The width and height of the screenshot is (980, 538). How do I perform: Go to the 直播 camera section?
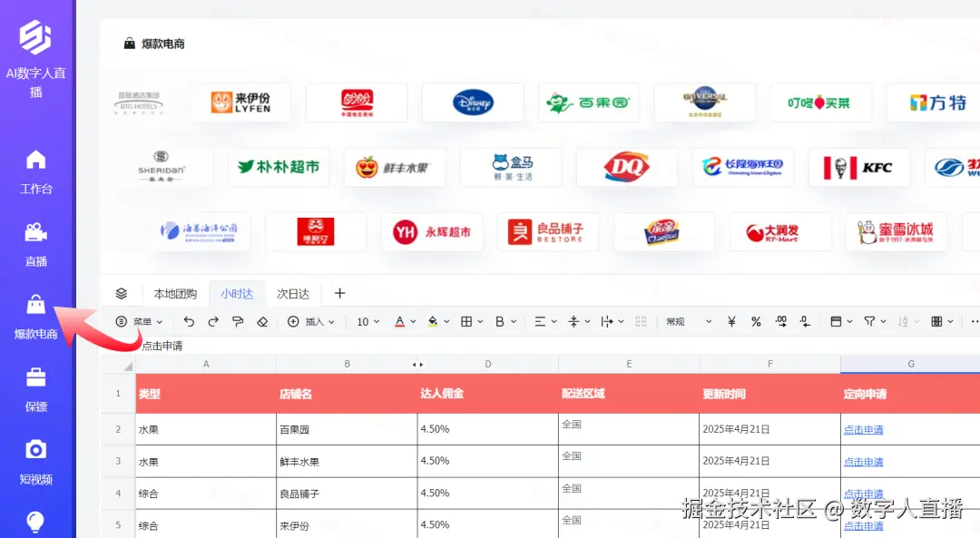36,244
